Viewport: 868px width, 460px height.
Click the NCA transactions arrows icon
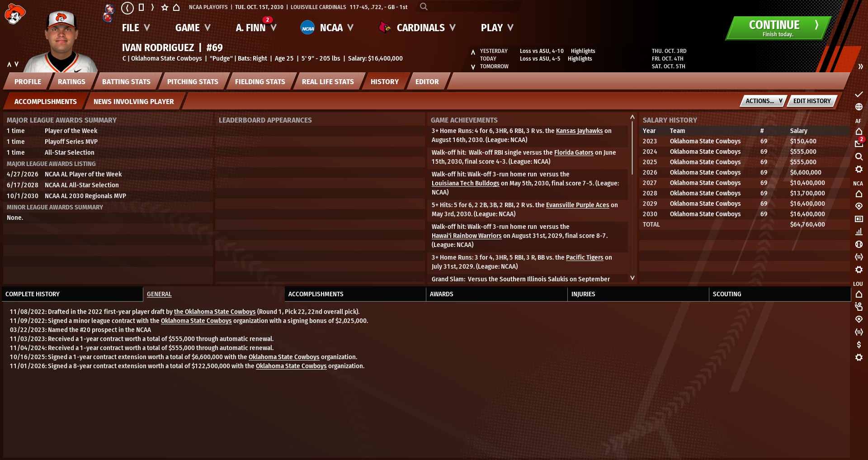click(859, 257)
